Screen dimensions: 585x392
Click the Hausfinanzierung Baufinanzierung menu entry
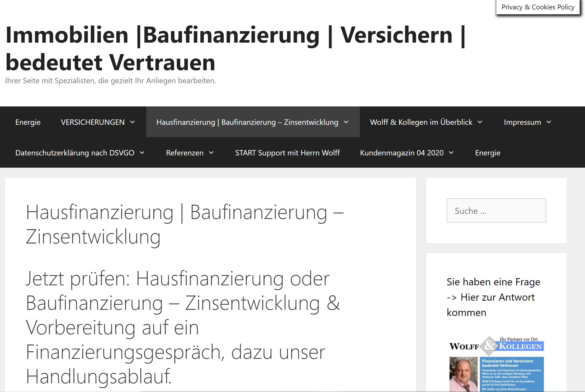click(248, 122)
